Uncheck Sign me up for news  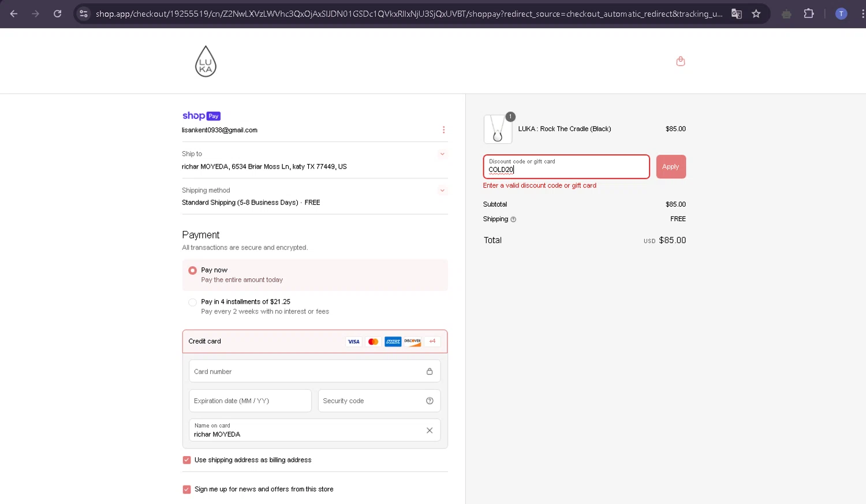[186, 490]
